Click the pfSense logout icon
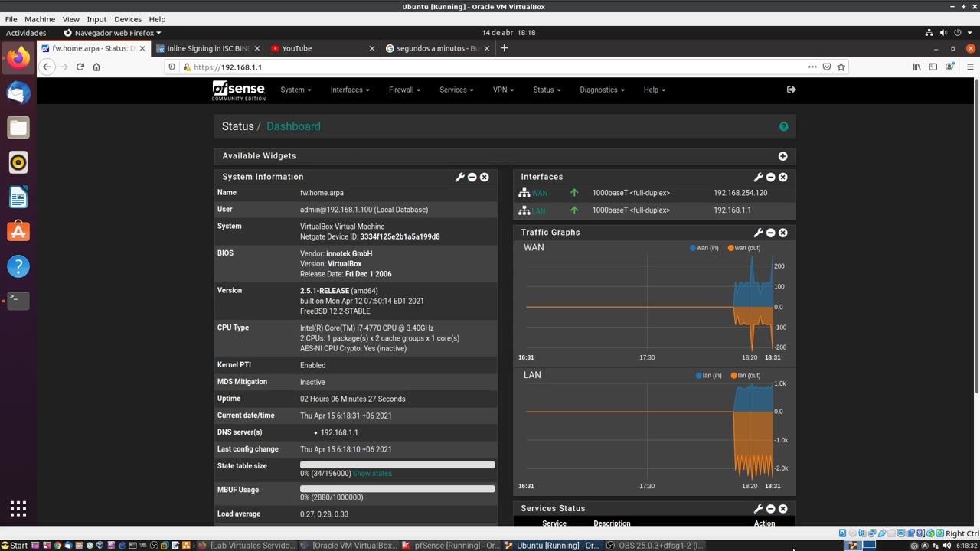The image size is (980, 551). point(792,90)
